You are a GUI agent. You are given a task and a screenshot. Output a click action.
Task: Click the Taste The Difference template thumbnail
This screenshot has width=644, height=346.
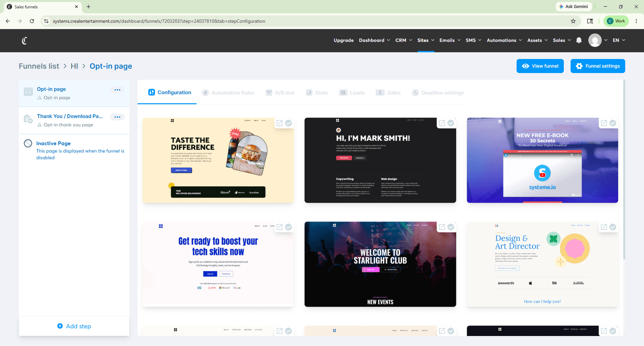218,160
